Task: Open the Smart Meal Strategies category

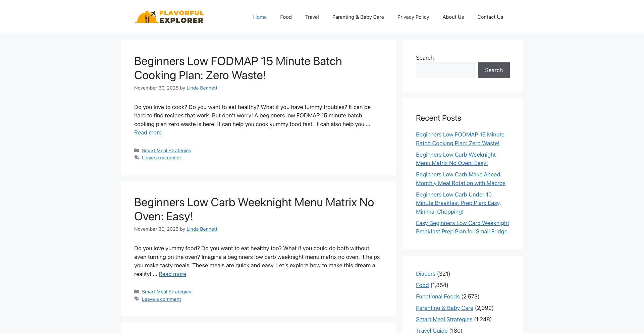Action: (166, 151)
